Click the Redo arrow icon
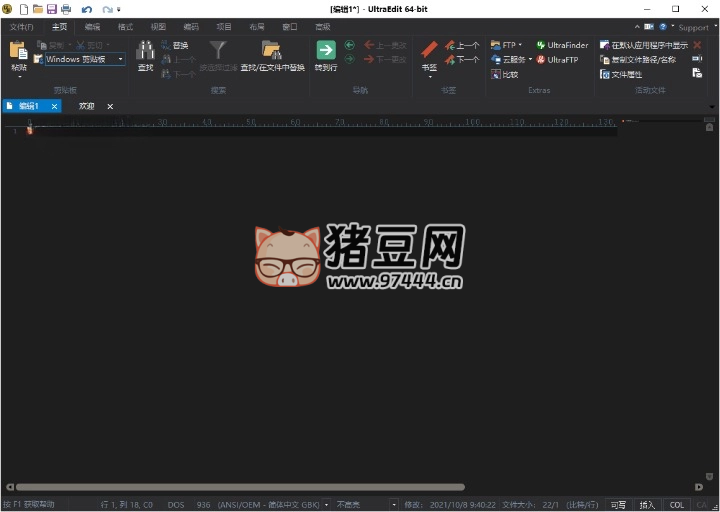Viewport: 720px width, 512px height. [x=107, y=9]
